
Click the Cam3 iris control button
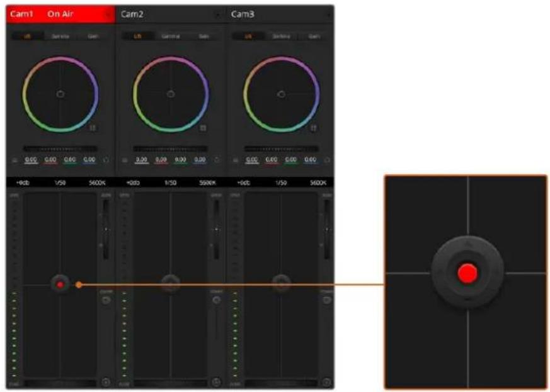point(282,283)
